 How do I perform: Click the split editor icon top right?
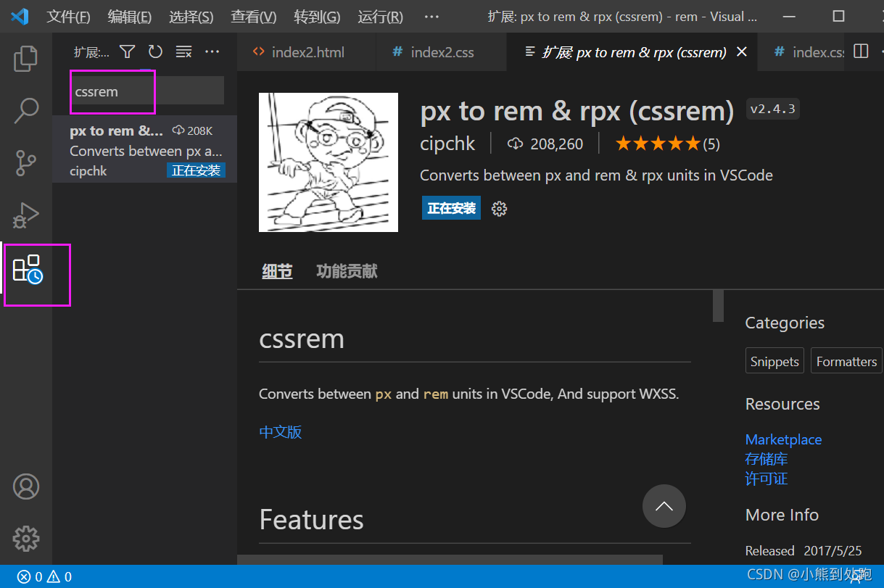coord(862,51)
